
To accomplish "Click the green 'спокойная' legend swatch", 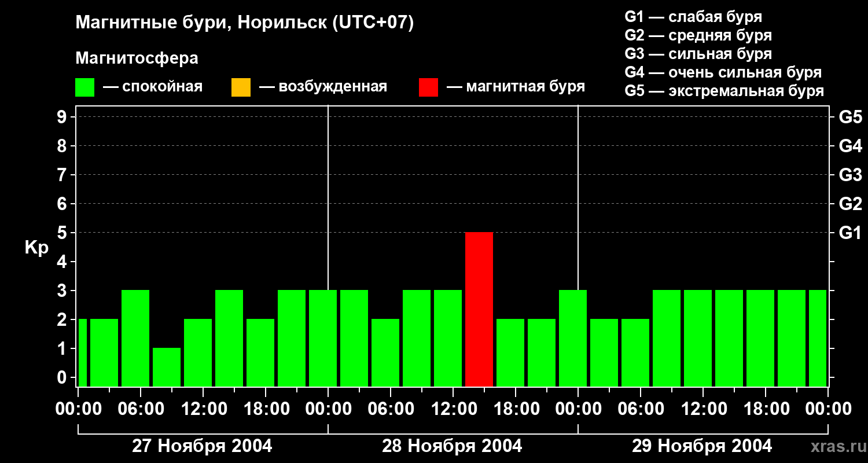I will (x=85, y=87).
